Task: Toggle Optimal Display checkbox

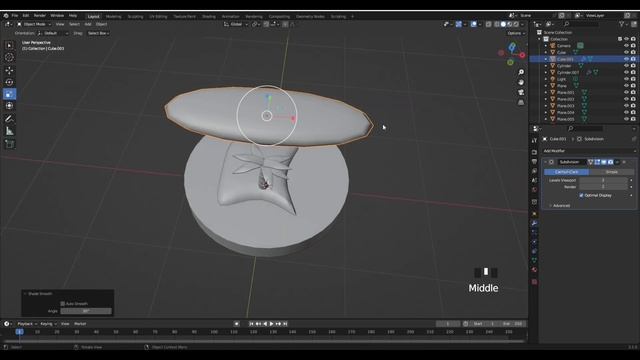Action: (581, 196)
